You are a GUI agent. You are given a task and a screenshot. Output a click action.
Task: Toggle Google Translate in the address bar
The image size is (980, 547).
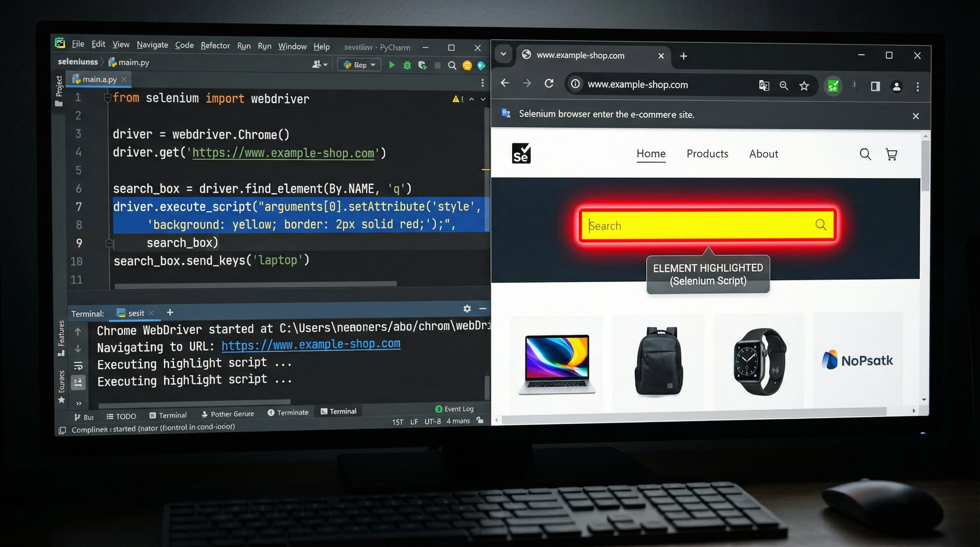point(764,85)
